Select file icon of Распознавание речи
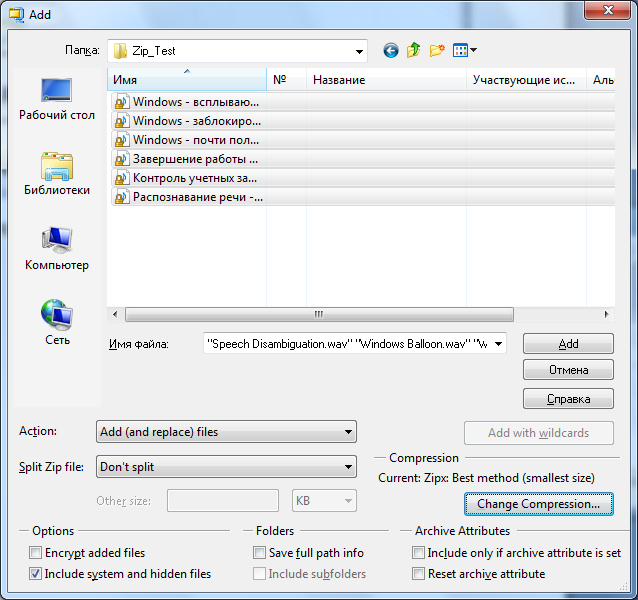The width and height of the screenshot is (638, 600). click(x=122, y=197)
